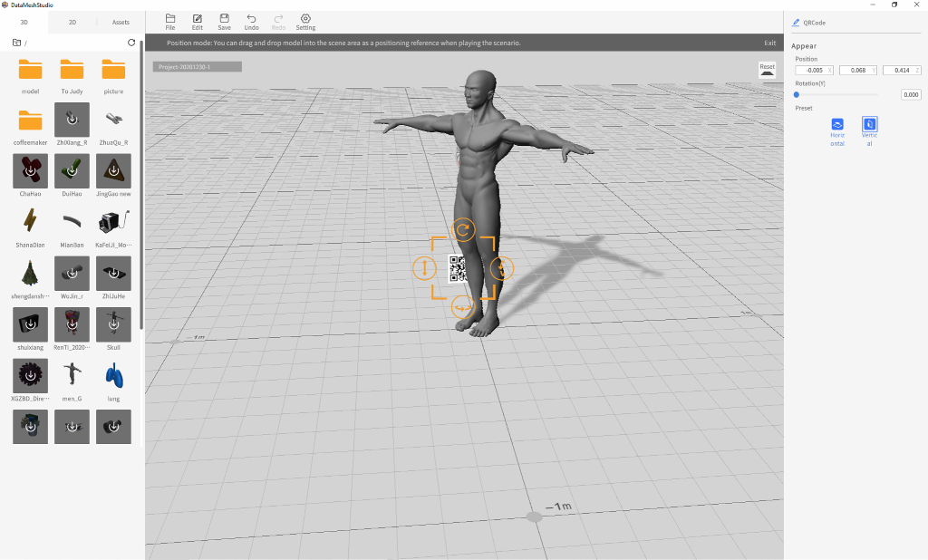The width and height of the screenshot is (928, 560).
Task: Select the Project-20201230-1 tab
Action: point(197,67)
